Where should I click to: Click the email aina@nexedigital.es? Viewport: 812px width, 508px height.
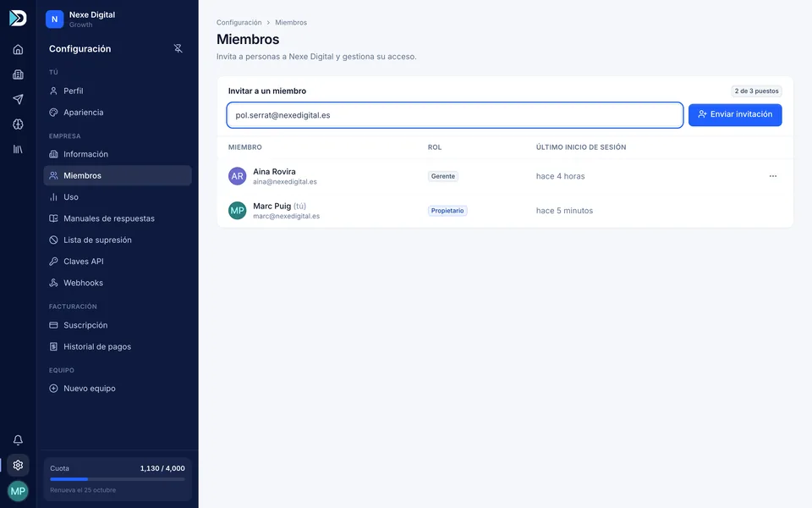285,182
